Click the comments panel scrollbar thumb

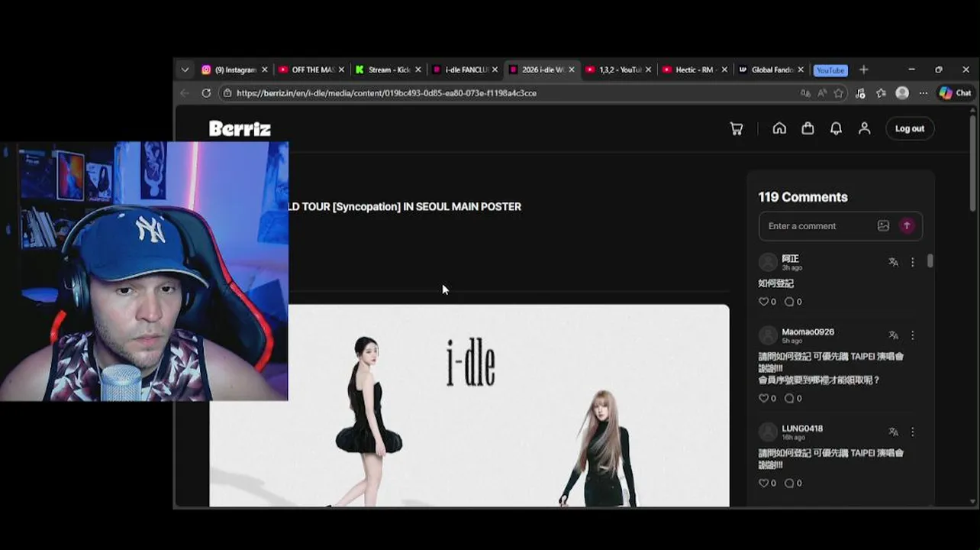tap(930, 261)
